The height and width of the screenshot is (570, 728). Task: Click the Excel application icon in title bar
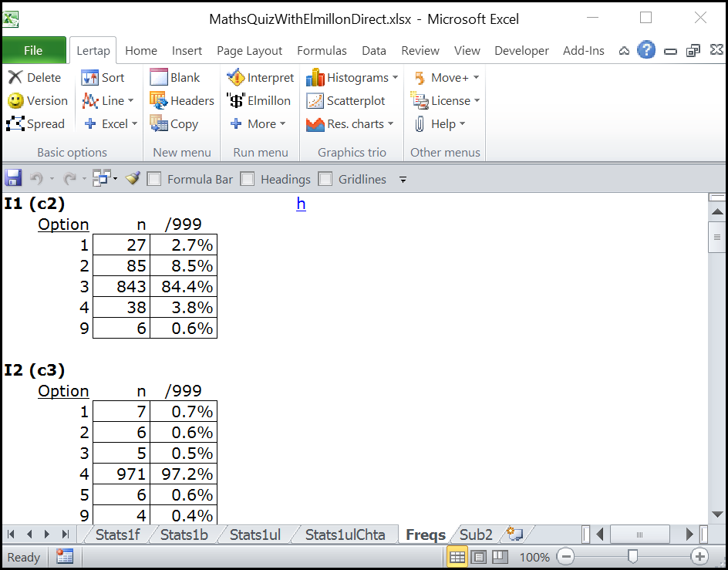point(11,19)
